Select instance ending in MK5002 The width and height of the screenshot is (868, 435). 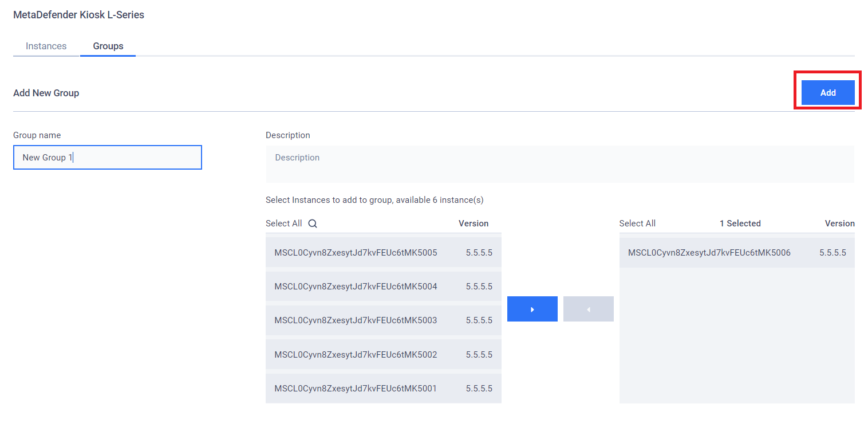(384, 355)
